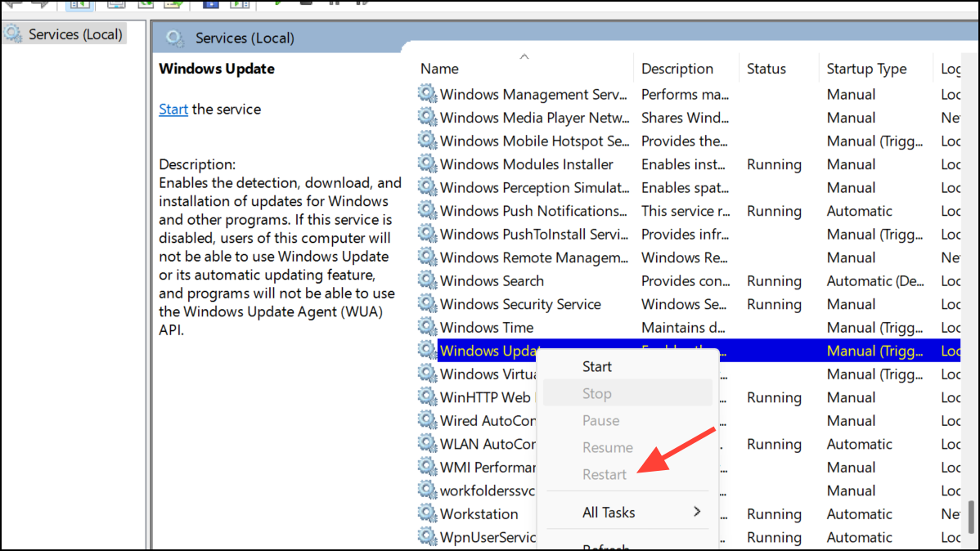Click 'Automatic (De...' startup type of Windows Search
980x551 pixels.
(x=875, y=281)
